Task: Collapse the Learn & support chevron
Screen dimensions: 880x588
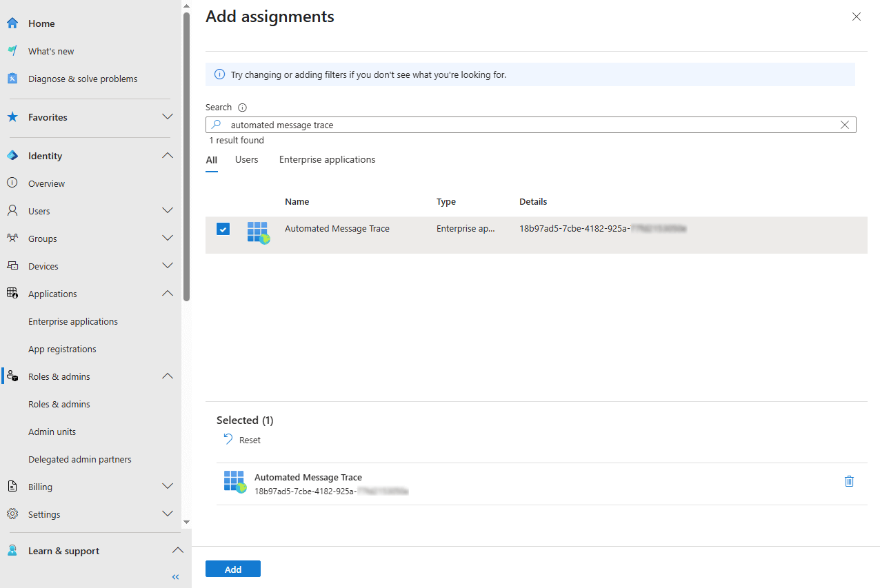Action: (x=177, y=551)
